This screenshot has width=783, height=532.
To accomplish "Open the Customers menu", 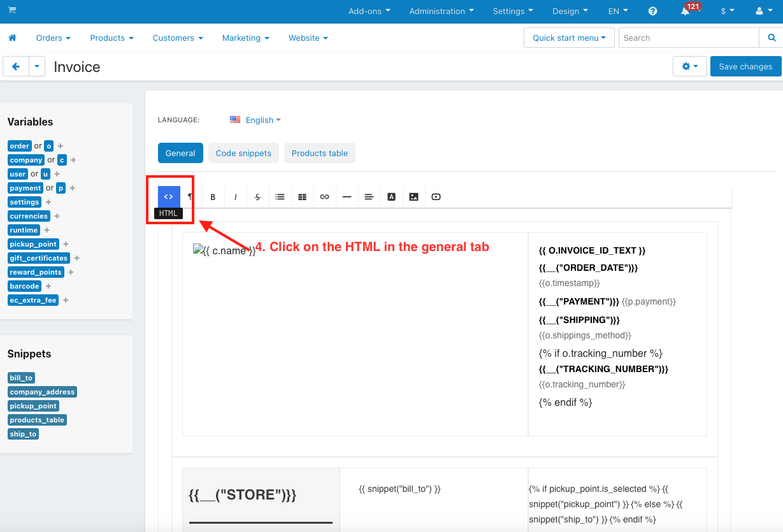I will [178, 38].
